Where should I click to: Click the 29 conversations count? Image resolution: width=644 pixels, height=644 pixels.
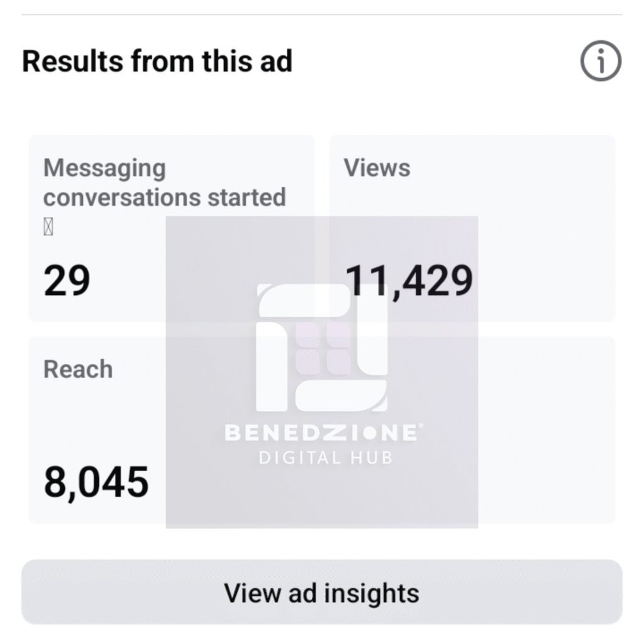pyautogui.click(x=67, y=280)
